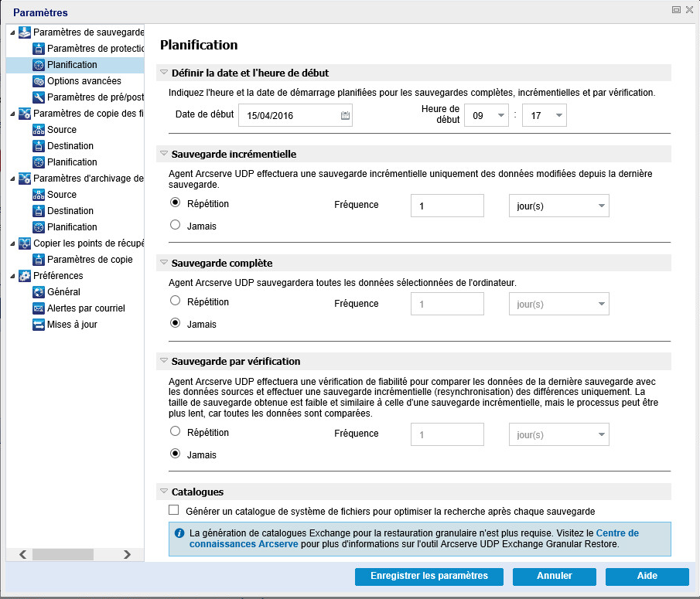Collapse the Préférences tree node

12,276
